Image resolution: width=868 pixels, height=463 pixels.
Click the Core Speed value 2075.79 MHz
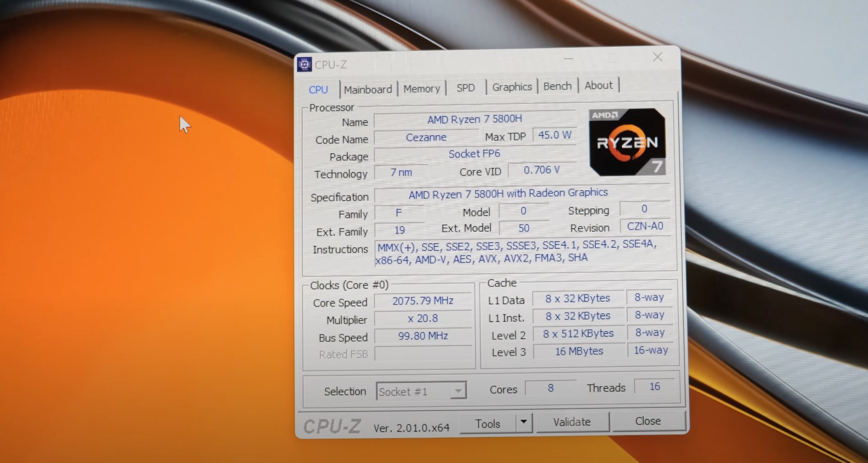423,301
